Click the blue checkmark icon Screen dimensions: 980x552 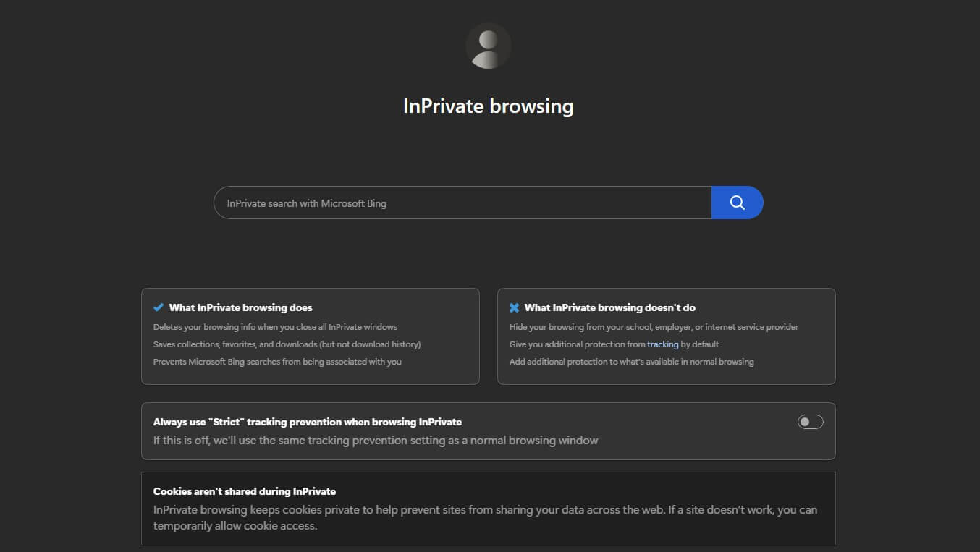click(x=159, y=307)
